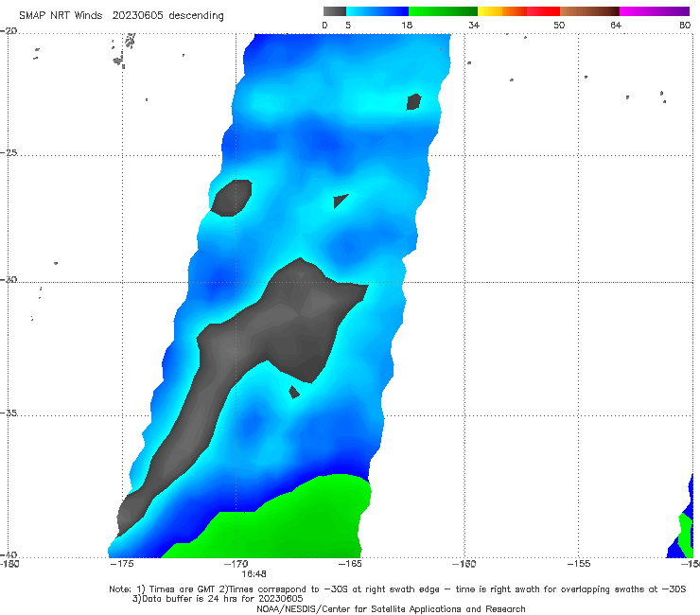
Task: Click the note line starting 'Note: 1) Times are GMT'
Action: click(397, 589)
